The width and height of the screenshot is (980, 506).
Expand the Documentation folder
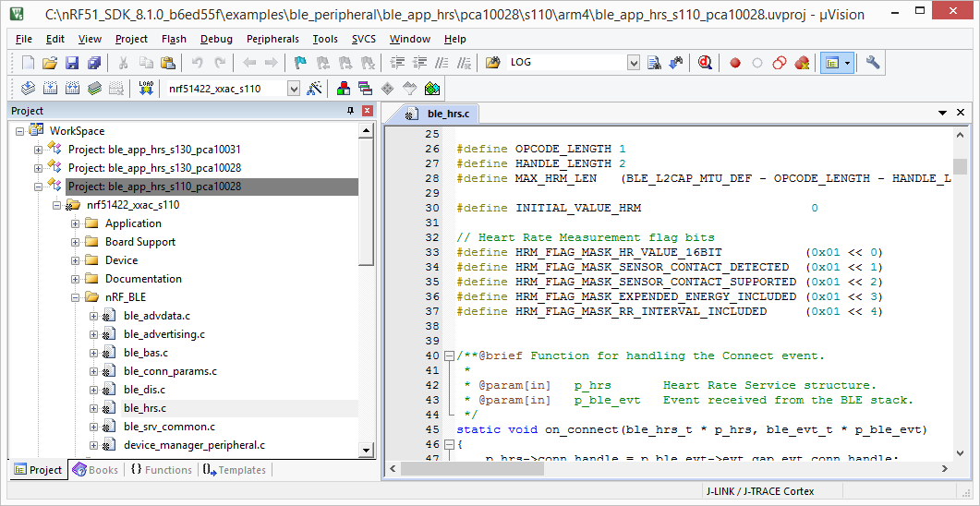tap(75, 279)
